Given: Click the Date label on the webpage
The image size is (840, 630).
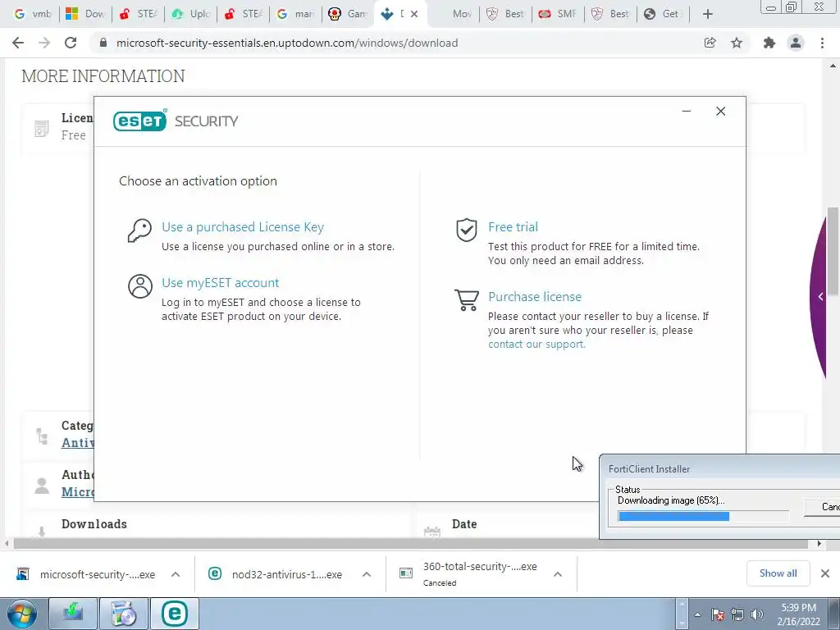Looking at the screenshot, I should tap(464, 524).
